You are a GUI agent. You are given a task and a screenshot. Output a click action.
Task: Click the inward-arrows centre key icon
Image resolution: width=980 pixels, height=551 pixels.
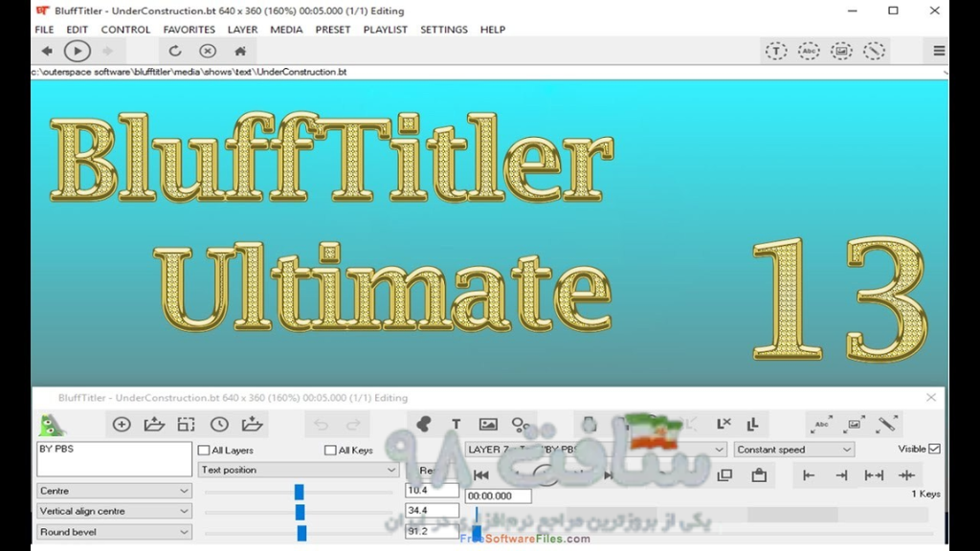pos(907,475)
